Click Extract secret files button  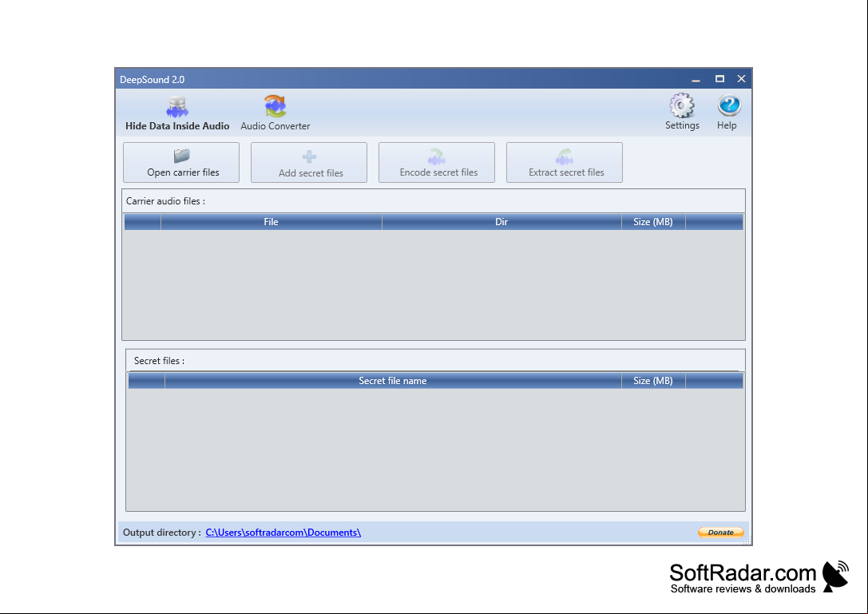pyautogui.click(x=564, y=162)
